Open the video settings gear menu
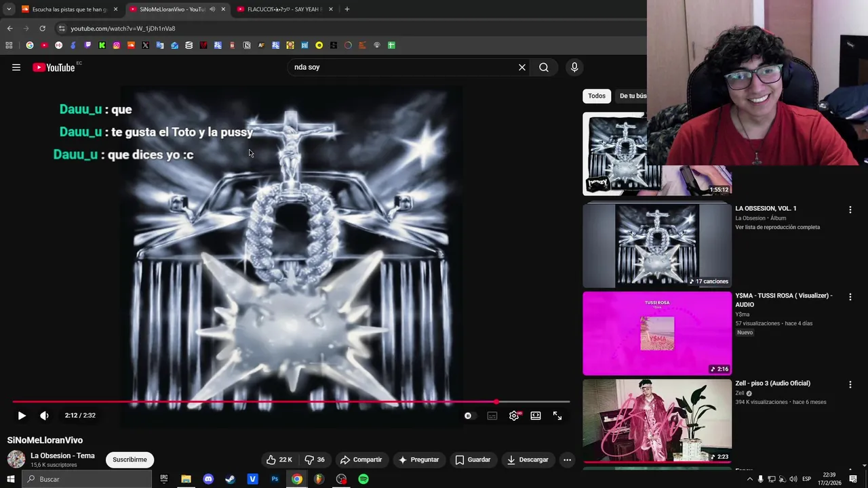 [x=514, y=415]
